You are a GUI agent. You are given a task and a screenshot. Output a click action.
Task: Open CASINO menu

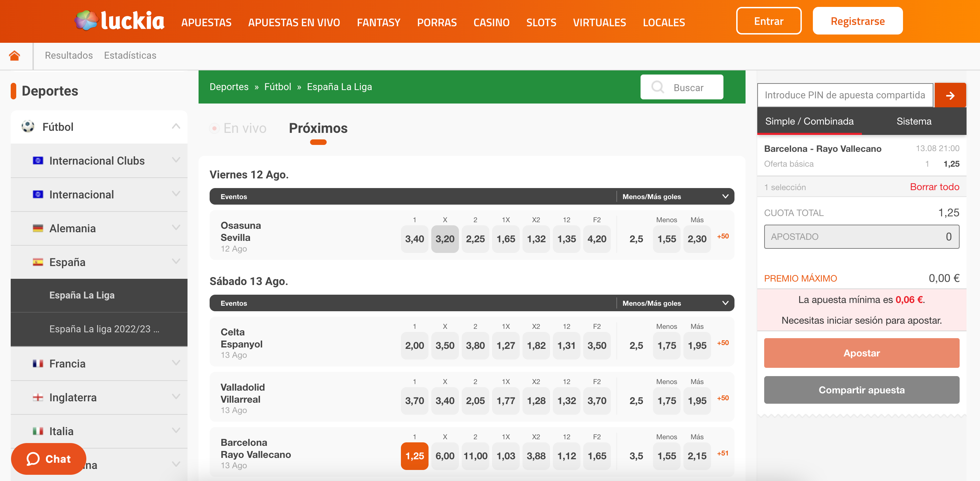point(491,22)
